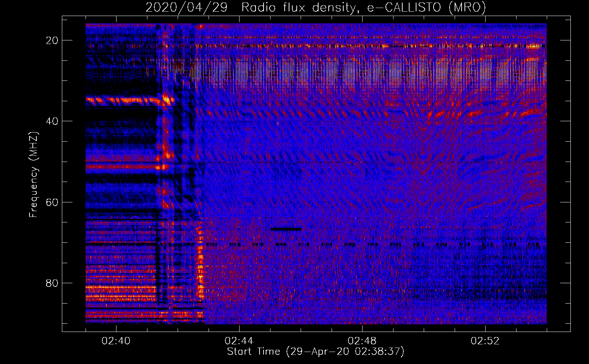Click the 40 frequency tick label
Screen dimensions: 589x364
(x=52, y=121)
